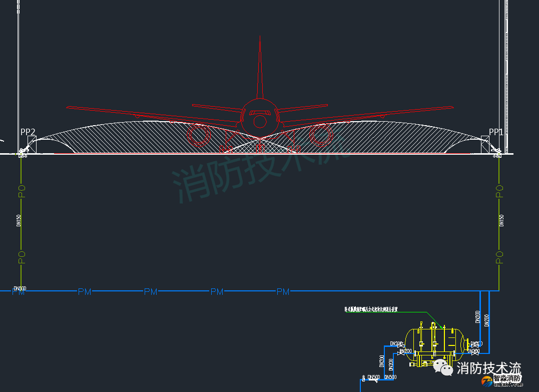Click the cross-hatched overlap area under fuselage
This screenshot has height=392, width=539.
(x=260, y=146)
